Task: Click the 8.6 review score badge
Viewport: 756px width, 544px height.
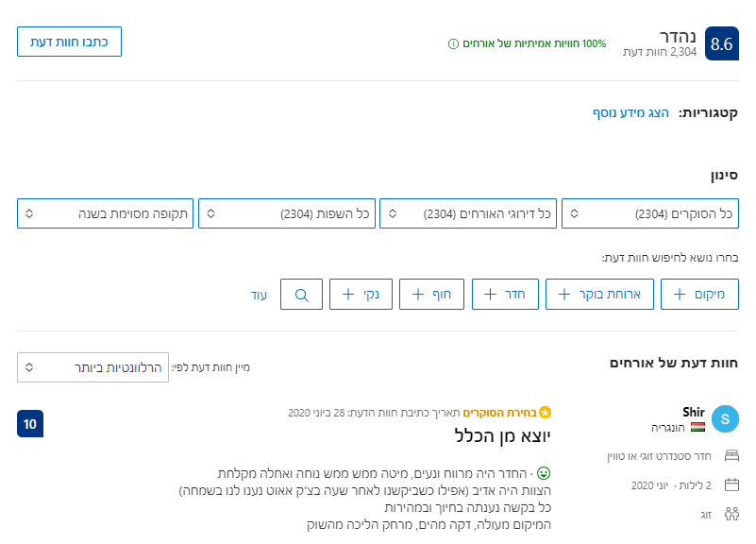Action: click(722, 43)
